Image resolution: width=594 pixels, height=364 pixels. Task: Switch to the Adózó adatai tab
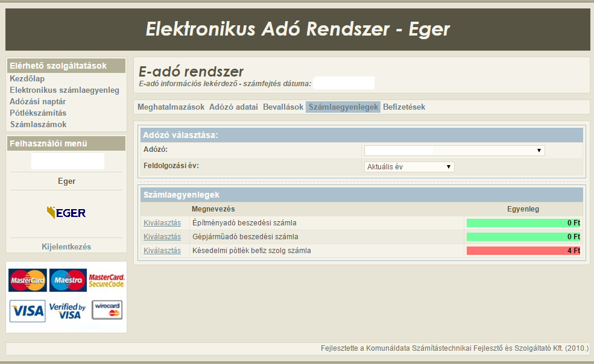pyautogui.click(x=233, y=107)
